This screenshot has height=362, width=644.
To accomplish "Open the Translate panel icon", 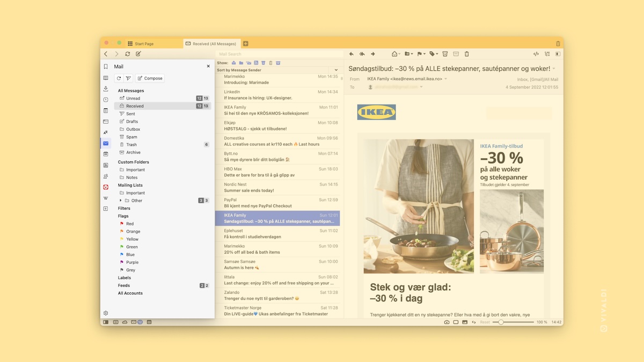I will click(x=106, y=132).
